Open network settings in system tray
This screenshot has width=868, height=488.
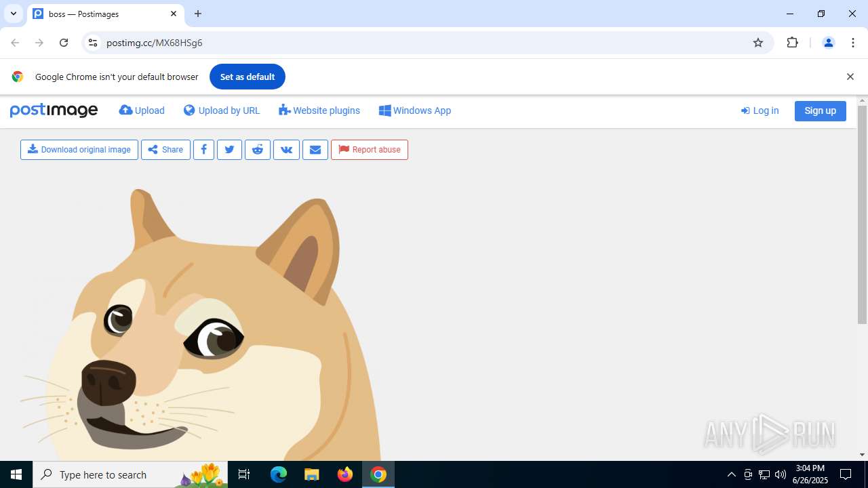[x=764, y=474]
